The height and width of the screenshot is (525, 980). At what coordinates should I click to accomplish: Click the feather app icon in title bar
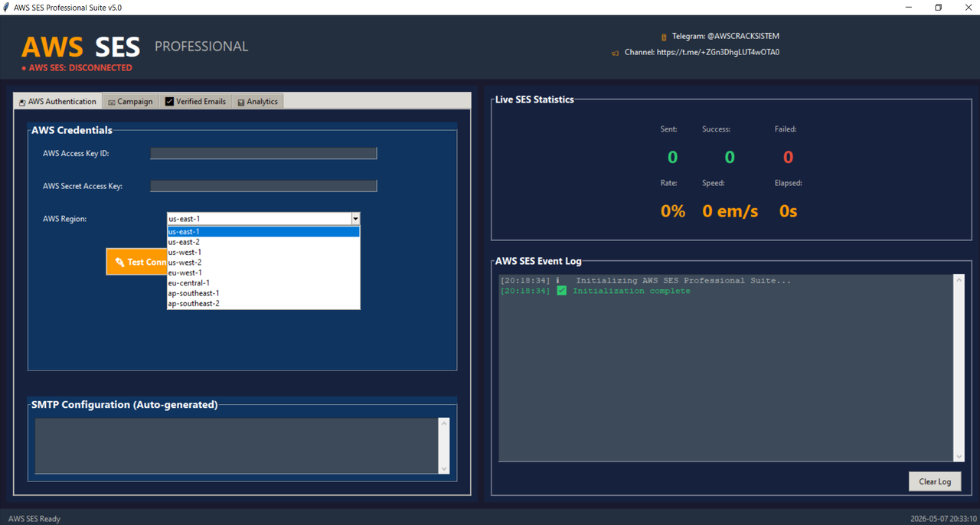pyautogui.click(x=6, y=7)
